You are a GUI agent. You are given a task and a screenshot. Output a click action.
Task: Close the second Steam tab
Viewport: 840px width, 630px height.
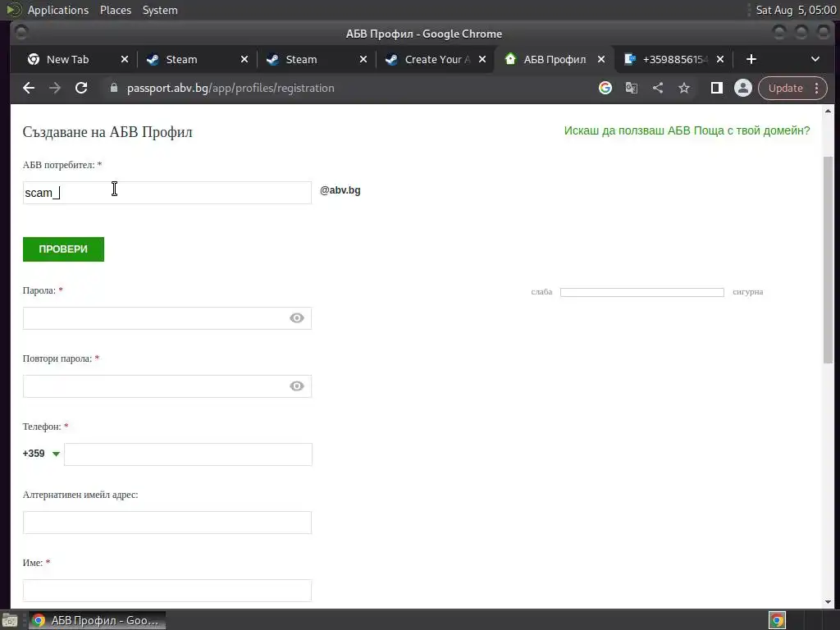click(x=363, y=59)
